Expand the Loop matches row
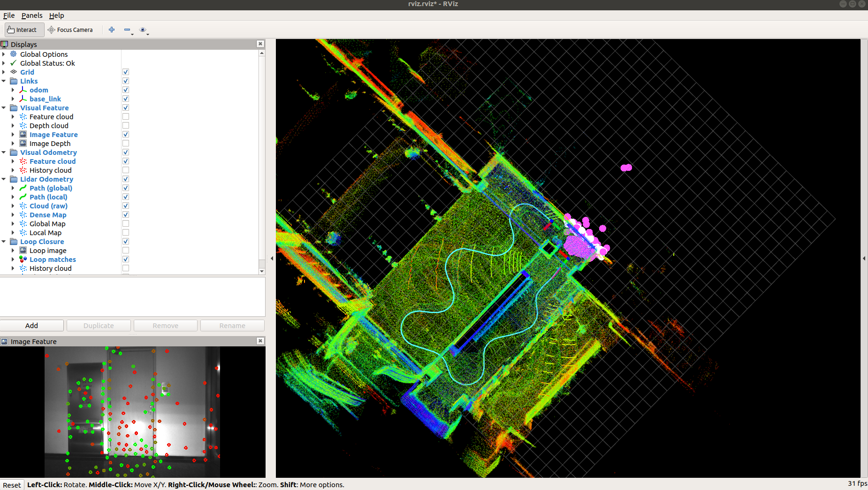Viewport: 868px width, 490px height. (x=13, y=259)
